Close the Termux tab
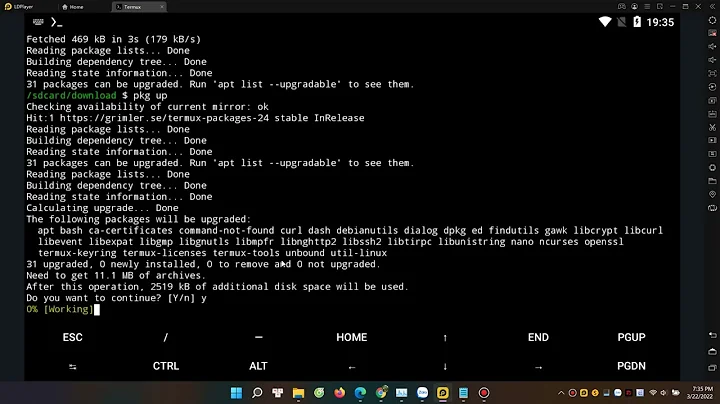The width and height of the screenshot is (720, 404). coord(162,7)
